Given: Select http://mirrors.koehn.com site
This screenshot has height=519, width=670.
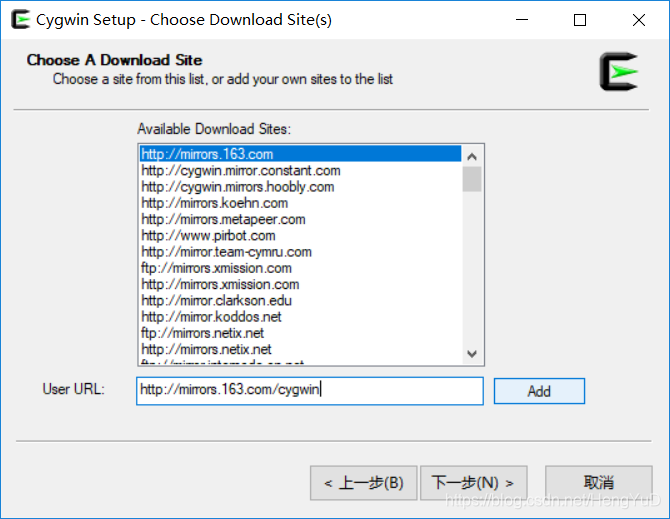Looking at the screenshot, I should (300, 203).
